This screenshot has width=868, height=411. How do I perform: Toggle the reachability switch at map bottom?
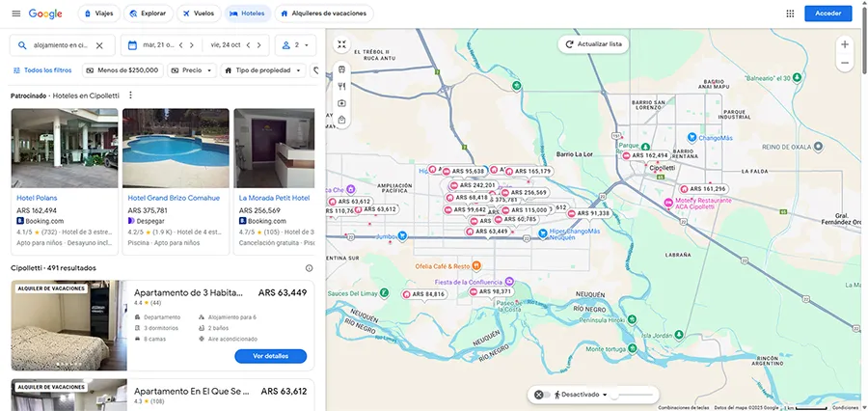pyautogui.click(x=542, y=395)
